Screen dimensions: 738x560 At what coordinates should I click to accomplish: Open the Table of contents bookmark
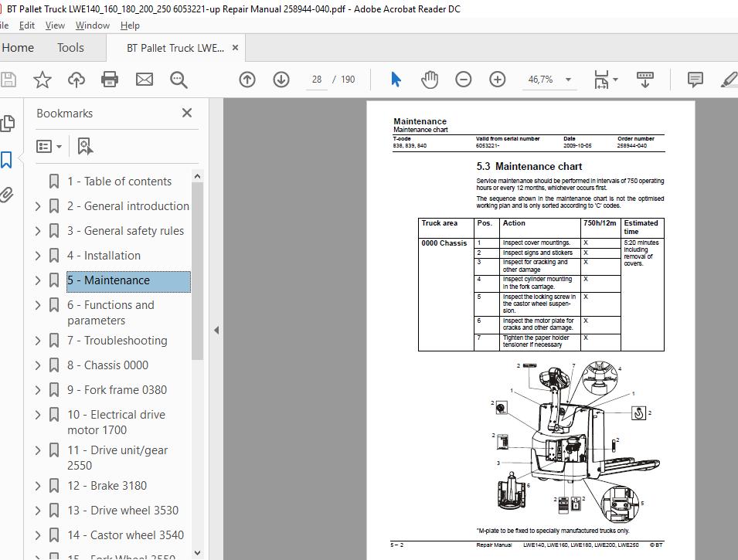[x=119, y=182]
